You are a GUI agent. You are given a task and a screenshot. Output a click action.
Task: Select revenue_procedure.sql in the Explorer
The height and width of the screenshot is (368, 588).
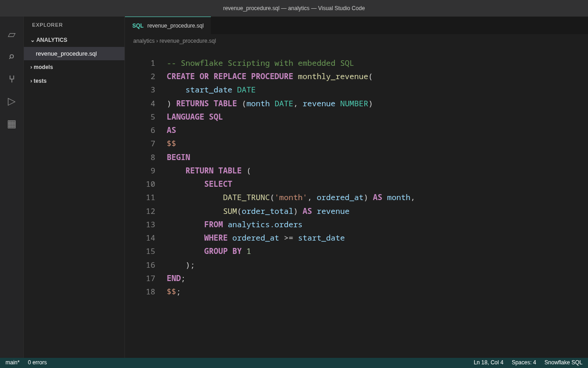tap(74, 53)
